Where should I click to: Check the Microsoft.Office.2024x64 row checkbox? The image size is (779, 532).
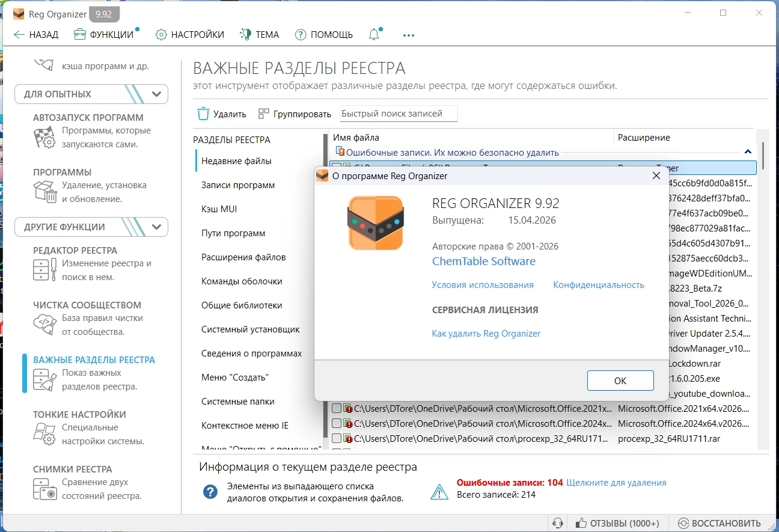(x=337, y=423)
